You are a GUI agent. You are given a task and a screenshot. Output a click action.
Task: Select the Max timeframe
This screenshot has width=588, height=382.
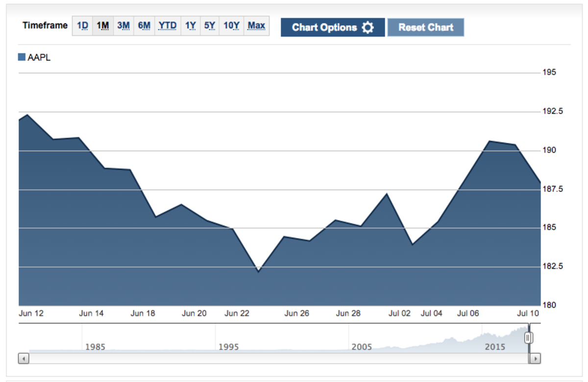(x=256, y=26)
